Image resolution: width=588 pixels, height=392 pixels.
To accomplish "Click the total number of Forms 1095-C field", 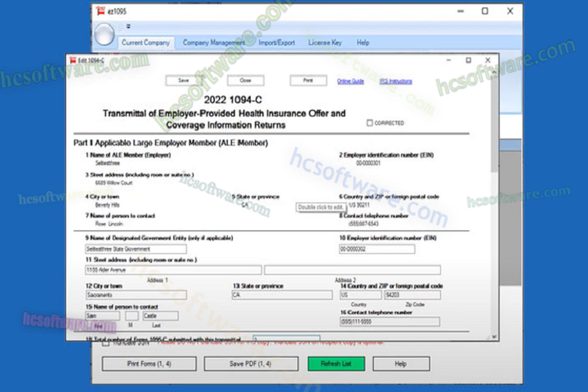I will 287,338.
